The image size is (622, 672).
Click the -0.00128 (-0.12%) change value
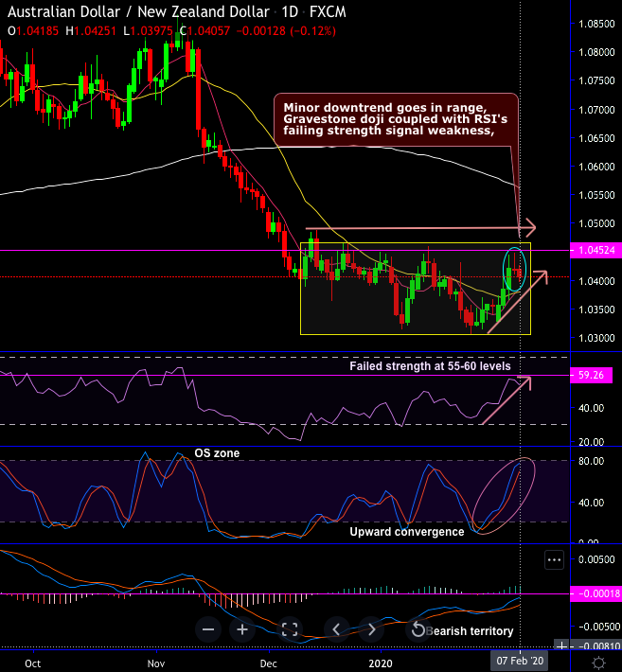point(286,31)
